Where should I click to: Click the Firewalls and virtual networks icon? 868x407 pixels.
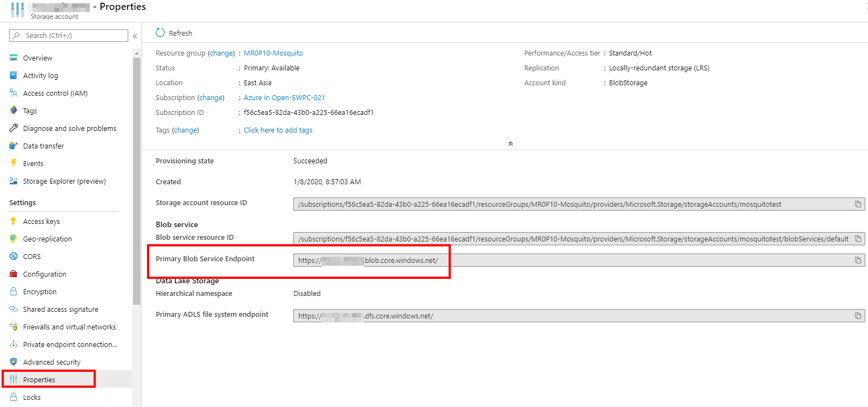tap(13, 327)
